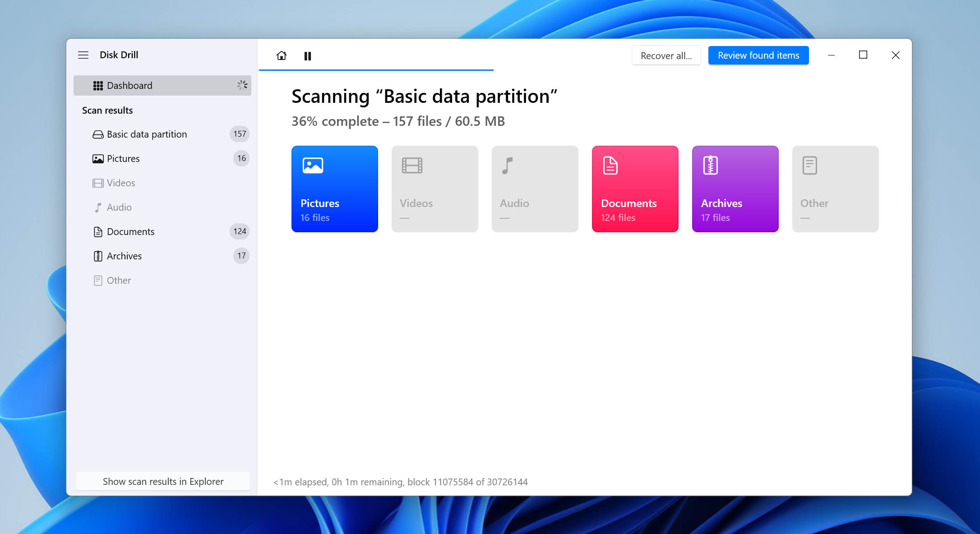This screenshot has height=534, width=980.
Task: Open Pictures in the sidebar
Action: [162, 158]
